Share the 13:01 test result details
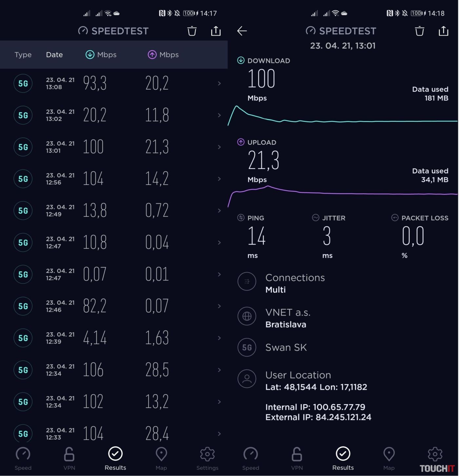The height and width of the screenshot is (476, 459). 444,31
